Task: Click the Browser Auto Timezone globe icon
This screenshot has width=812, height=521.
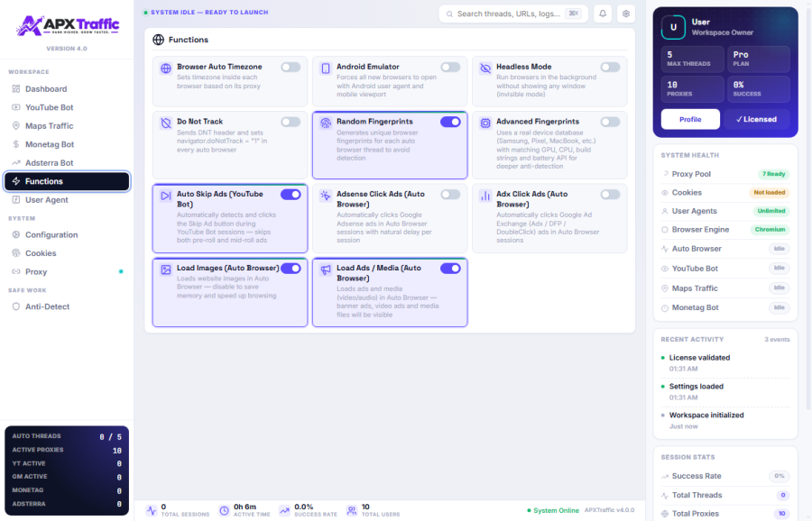Action: point(166,69)
